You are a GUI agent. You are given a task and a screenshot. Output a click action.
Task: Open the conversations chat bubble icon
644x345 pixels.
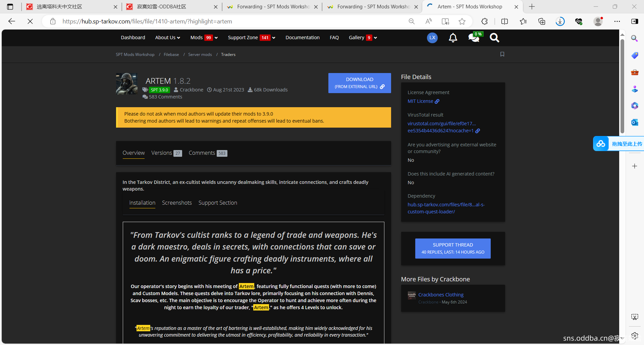[474, 38]
